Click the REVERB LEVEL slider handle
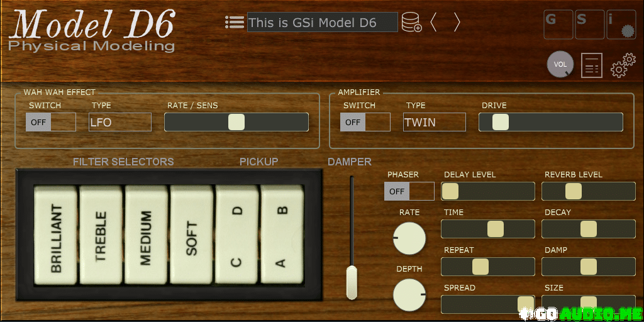The height and width of the screenshot is (322, 644). click(574, 191)
